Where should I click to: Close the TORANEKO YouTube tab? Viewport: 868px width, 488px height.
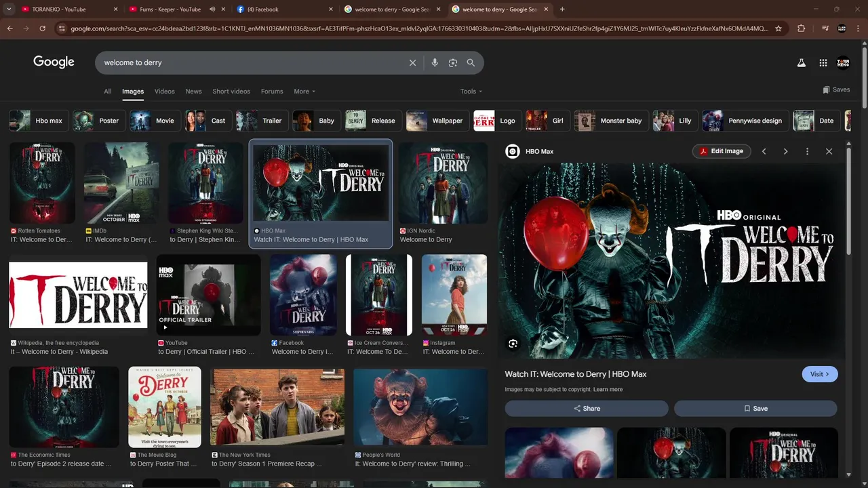click(115, 9)
